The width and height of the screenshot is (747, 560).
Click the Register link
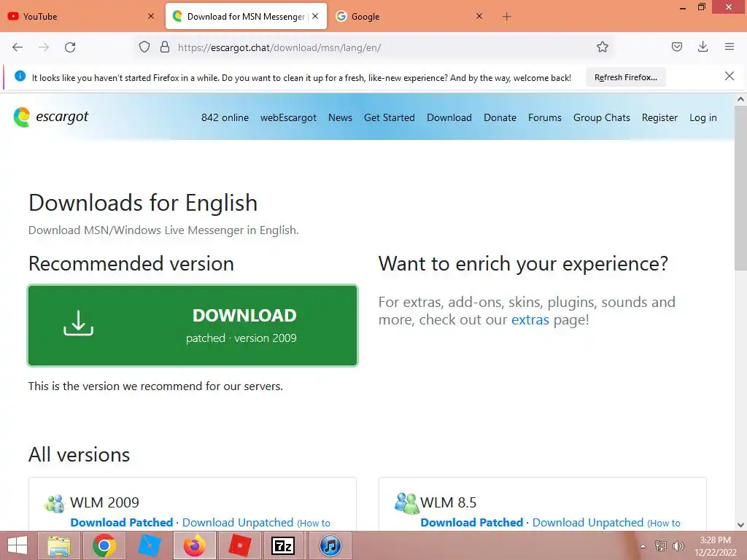click(659, 117)
